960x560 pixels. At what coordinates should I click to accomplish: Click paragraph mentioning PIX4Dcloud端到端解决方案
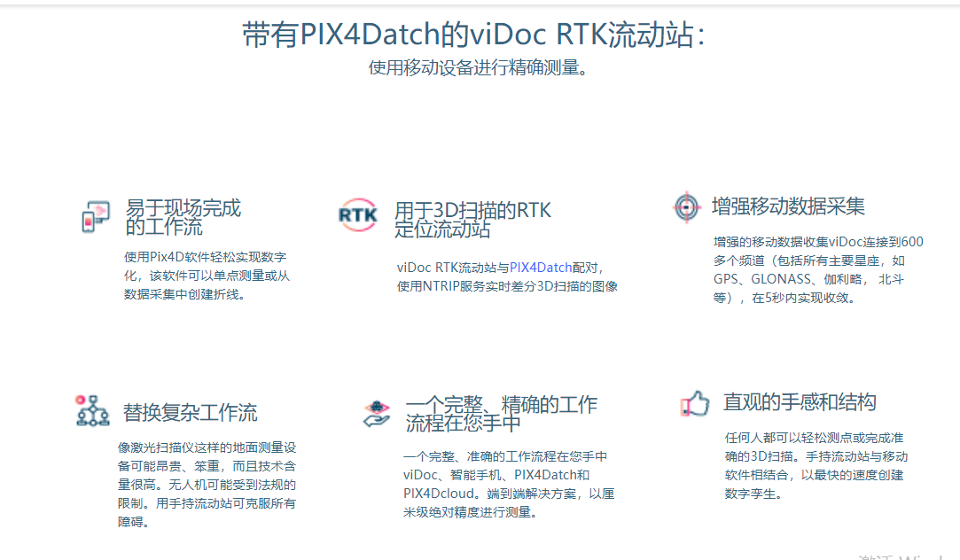tap(509, 484)
